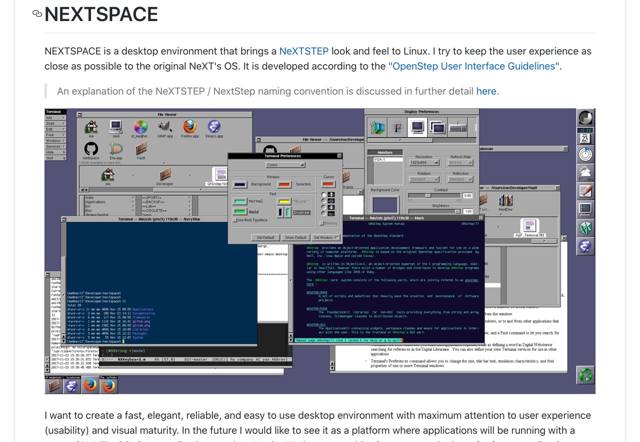Open the Resolution dropdown in Display Preferences
The height and width of the screenshot is (442, 640).
(423, 161)
